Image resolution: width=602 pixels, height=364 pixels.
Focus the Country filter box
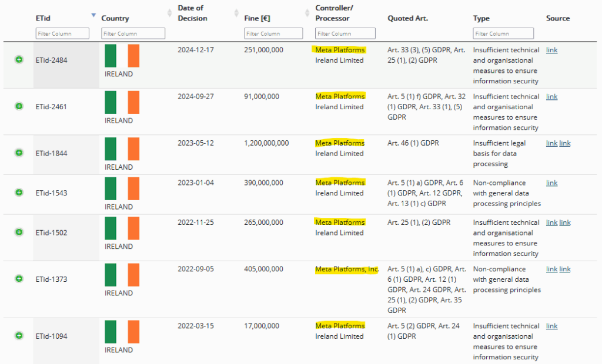pos(133,33)
